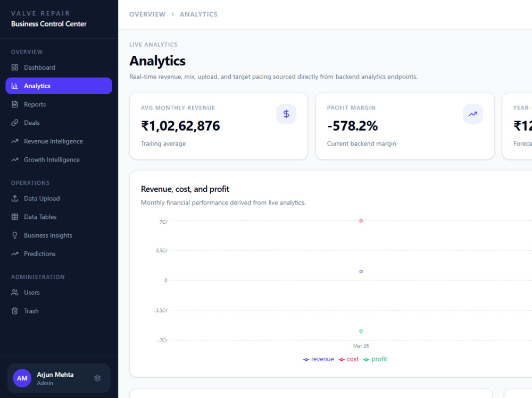Screen dimensions: 532x398
Task: Click the Deals link icon
Action: [14, 123]
